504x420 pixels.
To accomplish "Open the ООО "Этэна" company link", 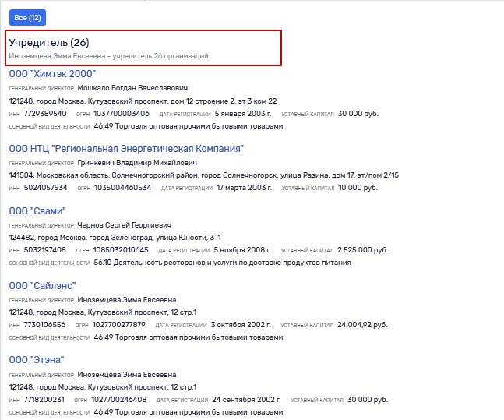I will (37, 360).
